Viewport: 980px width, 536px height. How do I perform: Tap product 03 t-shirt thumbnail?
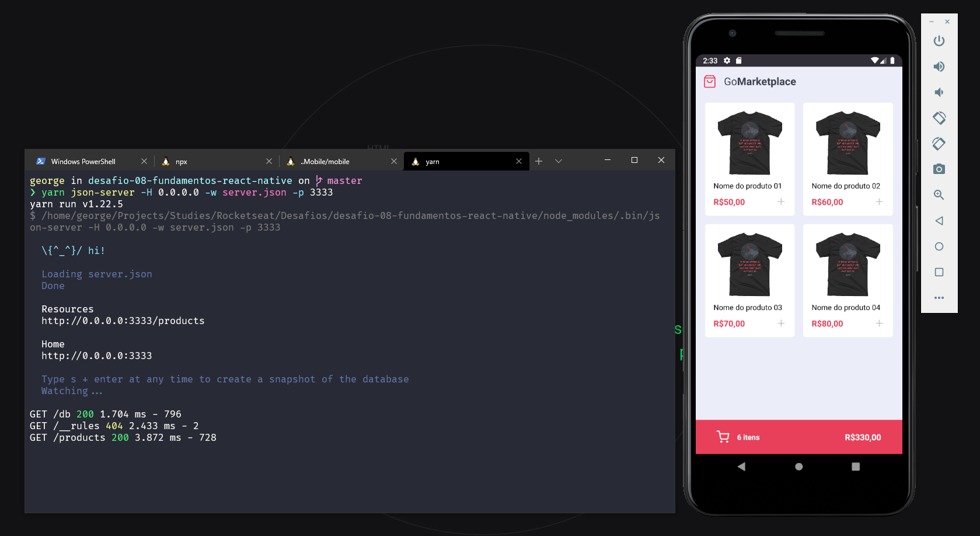click(749, 264)
